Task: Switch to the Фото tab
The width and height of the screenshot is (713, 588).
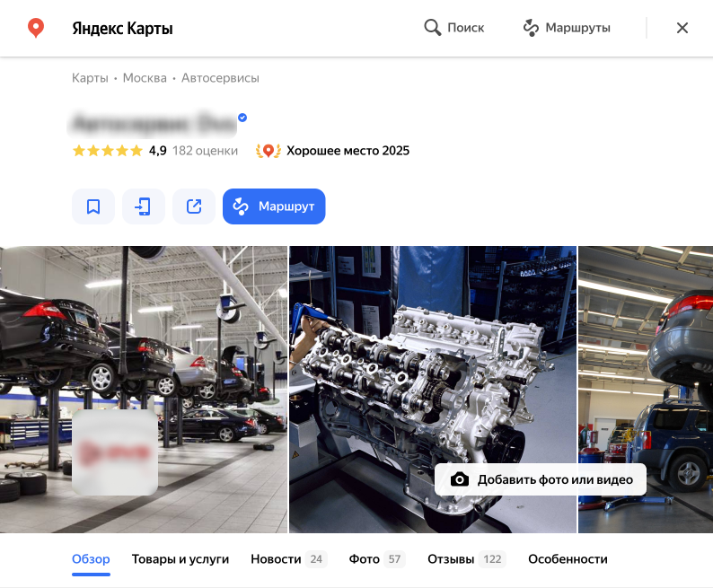Action: click(377, 559)
